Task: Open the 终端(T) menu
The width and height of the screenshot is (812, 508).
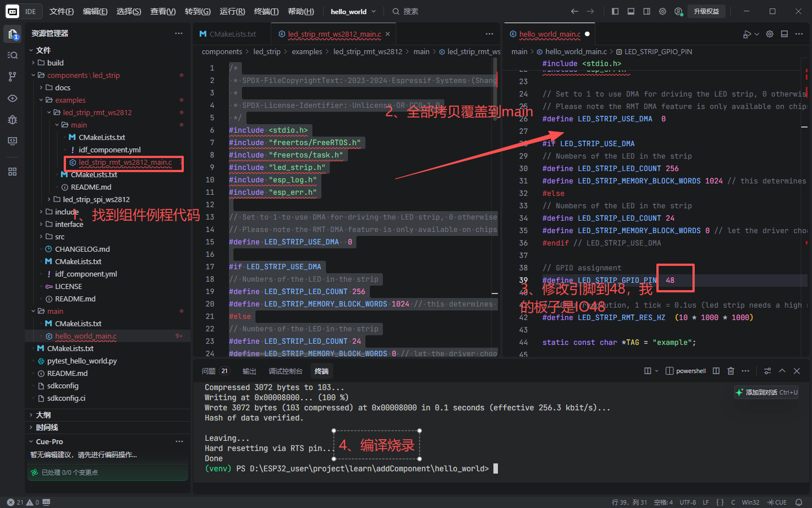Action: 266,11
